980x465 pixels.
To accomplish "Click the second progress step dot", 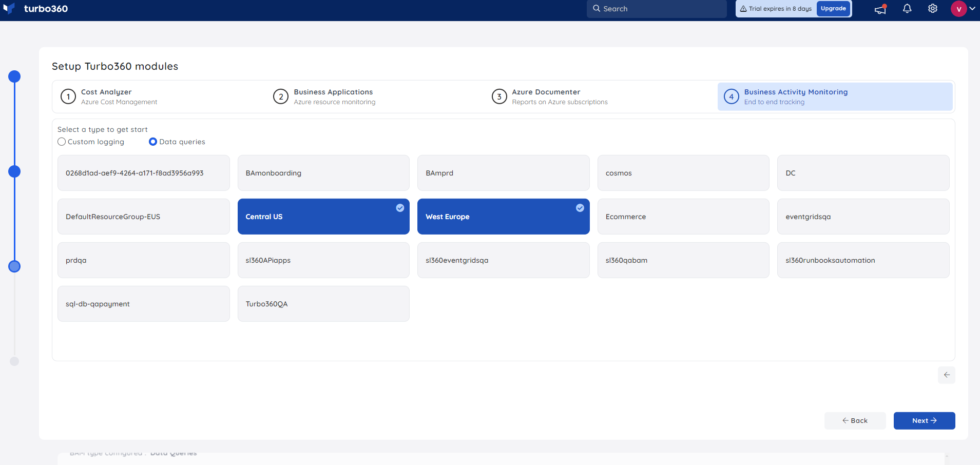I will pyautogui.click(x=14, y=171).
